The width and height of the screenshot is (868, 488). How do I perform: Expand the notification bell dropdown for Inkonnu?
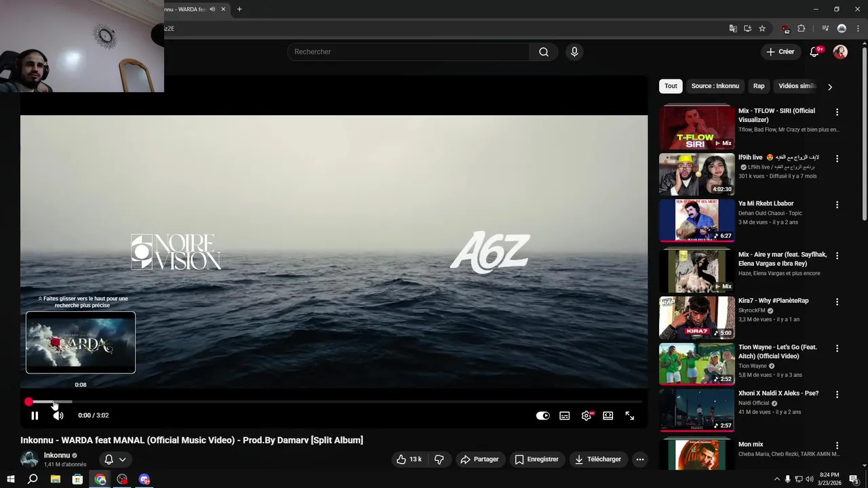(x=115, y=459)
